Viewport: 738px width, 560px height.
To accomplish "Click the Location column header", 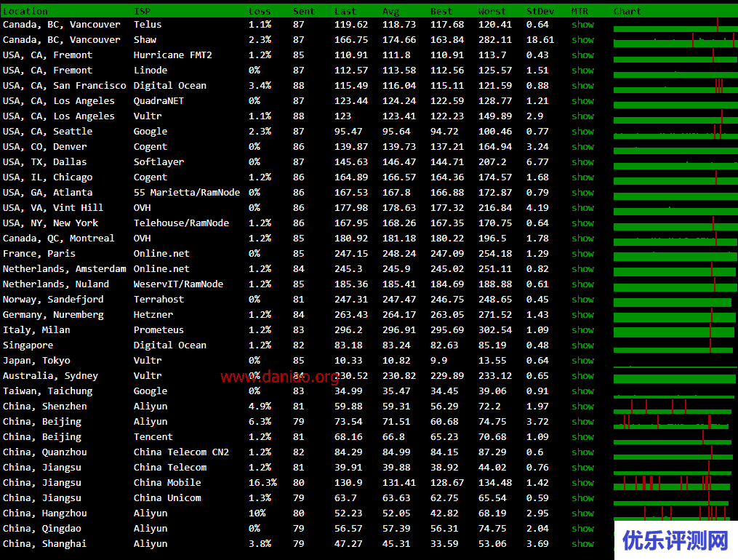I will pyautogui.click(x=25, y=12).
